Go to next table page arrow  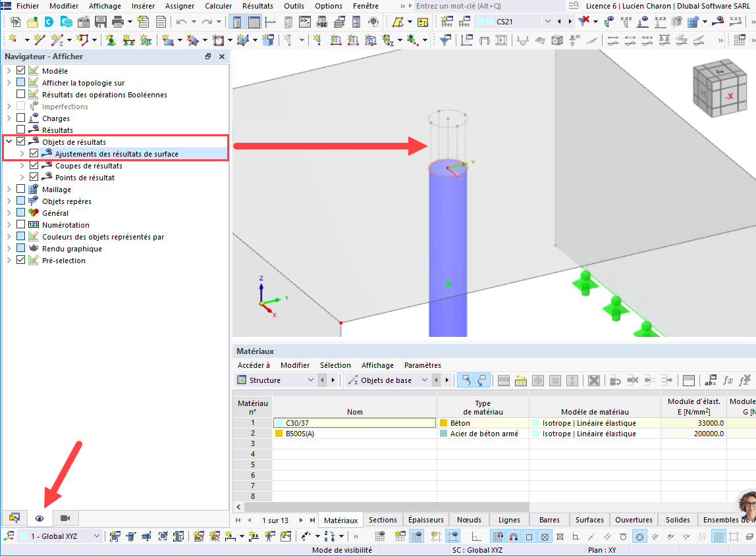(301, 520)
